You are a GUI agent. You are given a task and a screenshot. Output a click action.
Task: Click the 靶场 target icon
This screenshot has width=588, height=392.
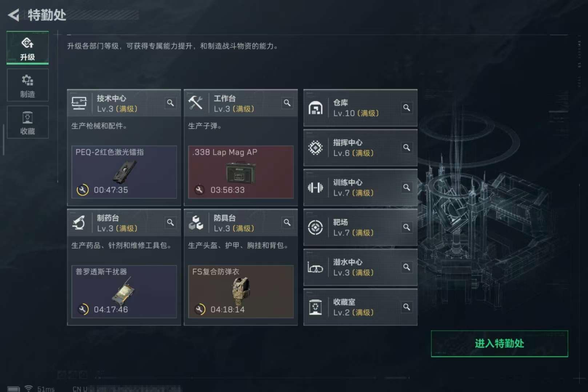point(315,228)
